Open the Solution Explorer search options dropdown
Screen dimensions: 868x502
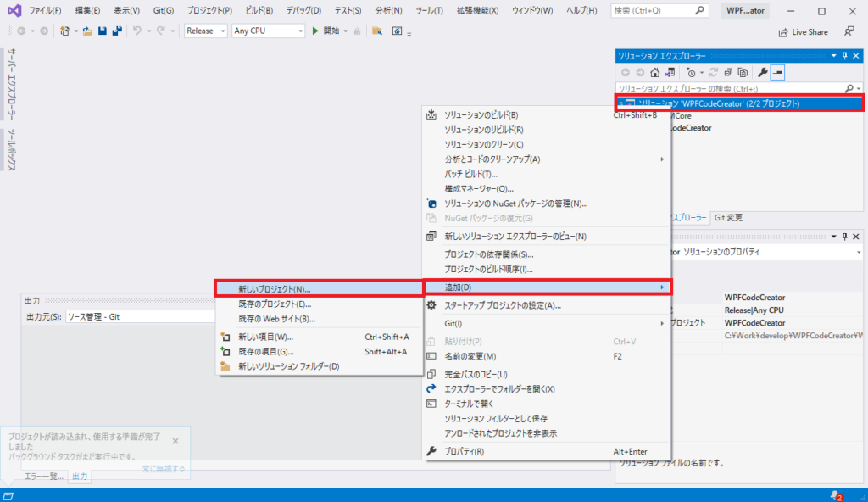[x=859, y=89]
